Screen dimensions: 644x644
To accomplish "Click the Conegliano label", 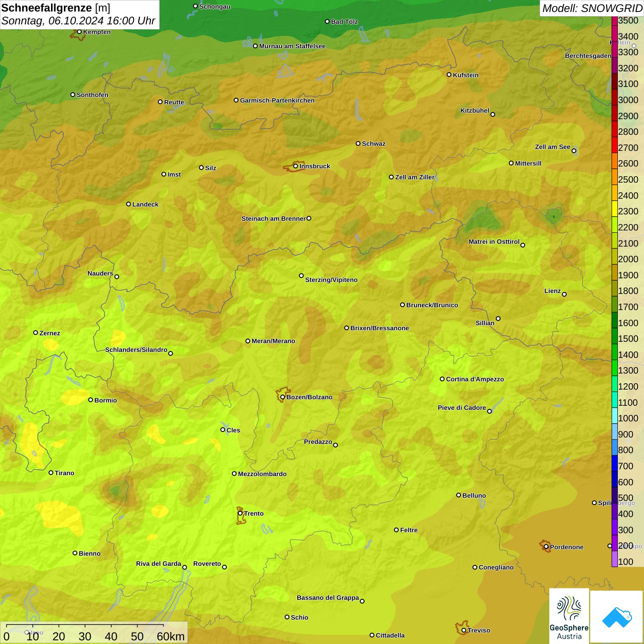I will tap(496, 567).
